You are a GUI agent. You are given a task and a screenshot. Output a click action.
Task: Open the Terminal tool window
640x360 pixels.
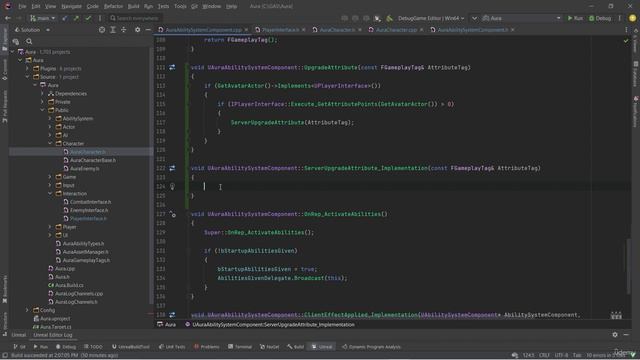(240, 347)
